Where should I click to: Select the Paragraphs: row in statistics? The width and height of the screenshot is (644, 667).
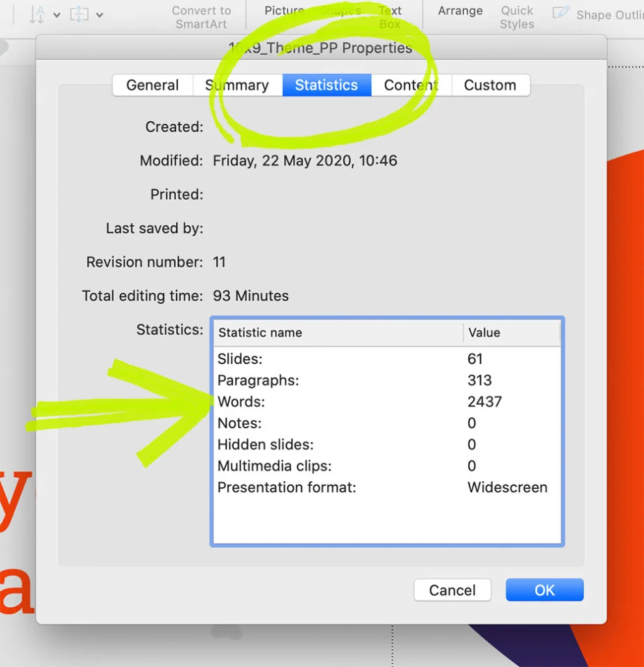click(x=387, y=380)
